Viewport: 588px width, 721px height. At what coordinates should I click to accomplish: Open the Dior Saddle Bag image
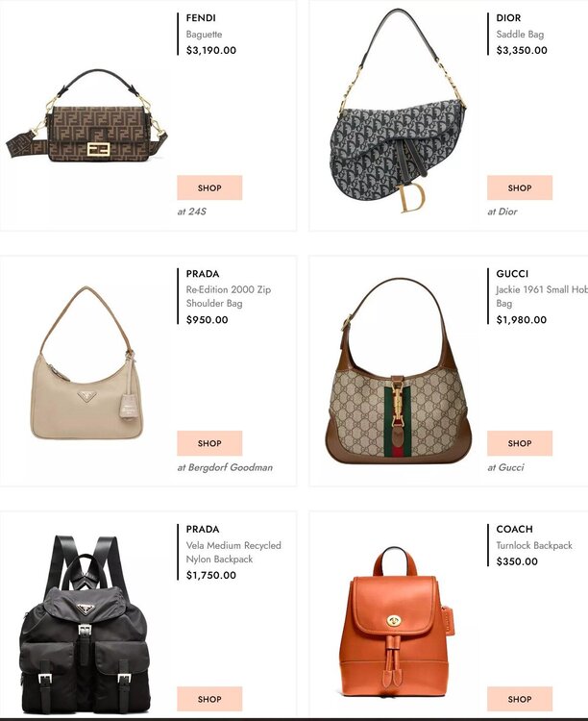click(x=398, y=112)
